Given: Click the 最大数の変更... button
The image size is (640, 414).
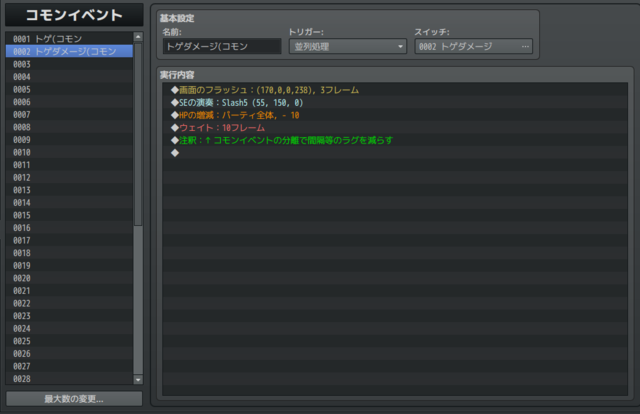Looking at the screenshot, I should (x=74, y=399).
